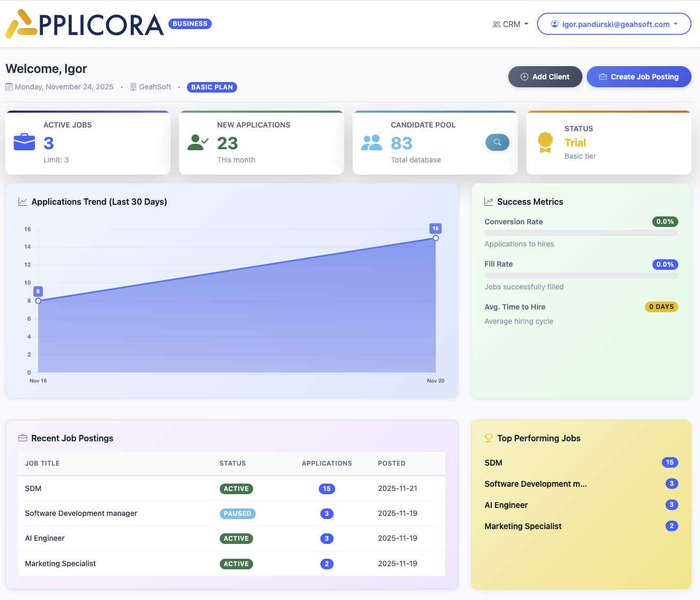Click the Fill Rate progress bar

581,275
